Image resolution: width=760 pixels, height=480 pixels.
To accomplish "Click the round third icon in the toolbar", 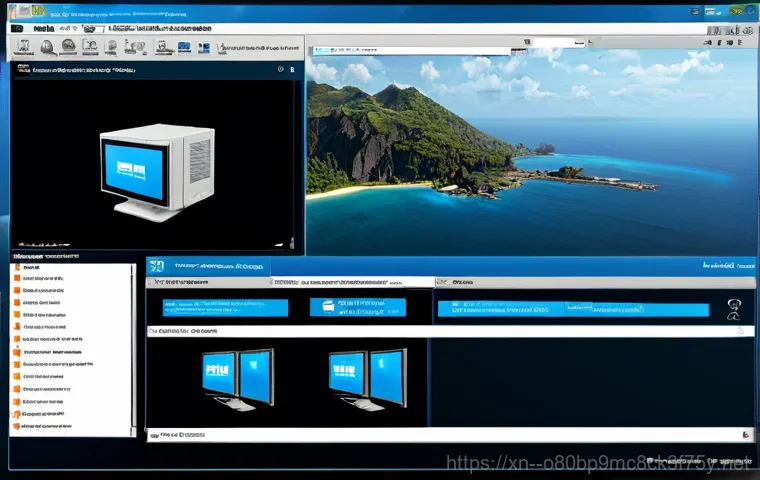I will coord(68,47).
